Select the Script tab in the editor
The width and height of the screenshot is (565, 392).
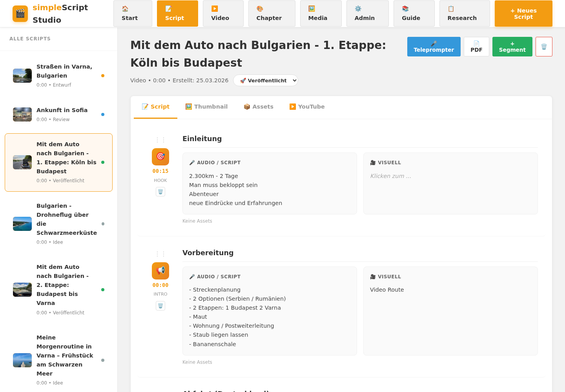pos(155,107)
